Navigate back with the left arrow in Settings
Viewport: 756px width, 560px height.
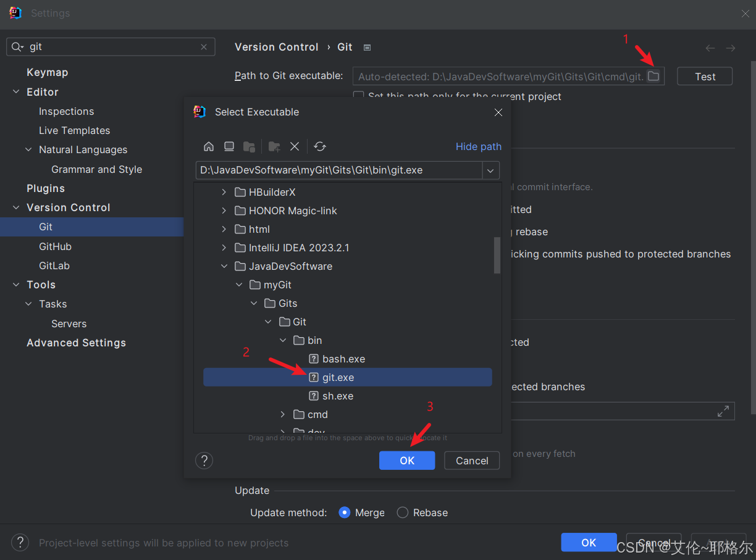click(x=710, y=48)
